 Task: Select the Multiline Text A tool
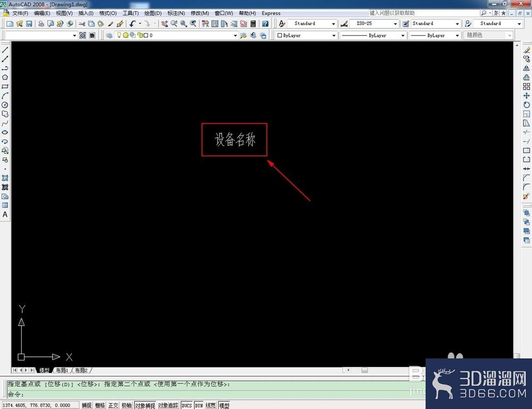[5, 214]
